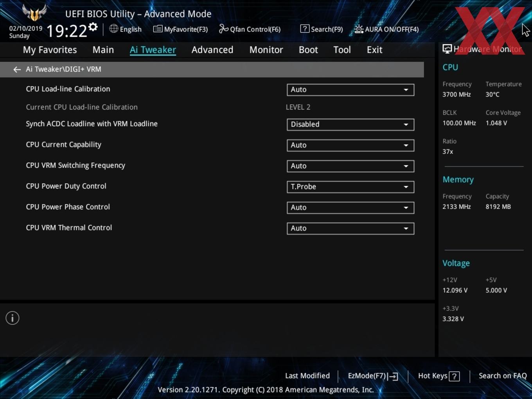Click the 19:22 clock time
This screenshot has width=532, height=399.
tap(66, 31)
